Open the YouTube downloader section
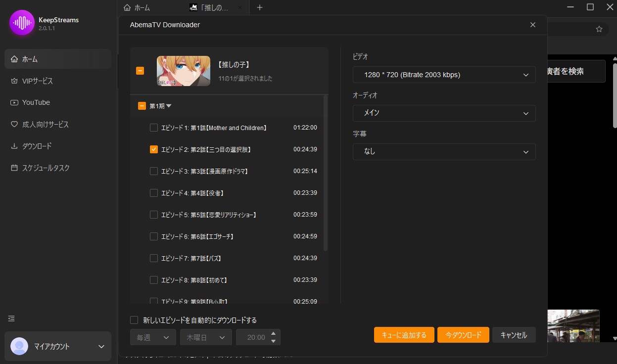 (37, 102)
